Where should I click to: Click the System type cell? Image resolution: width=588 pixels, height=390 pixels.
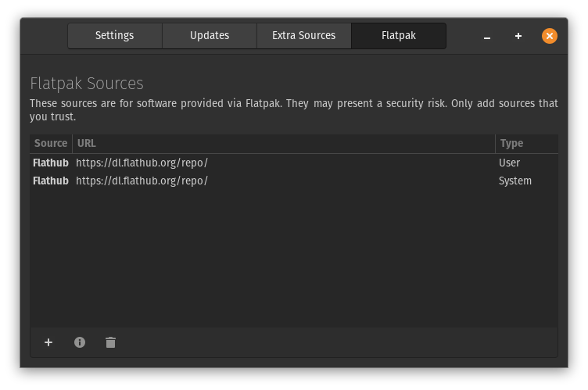(515, 181)
